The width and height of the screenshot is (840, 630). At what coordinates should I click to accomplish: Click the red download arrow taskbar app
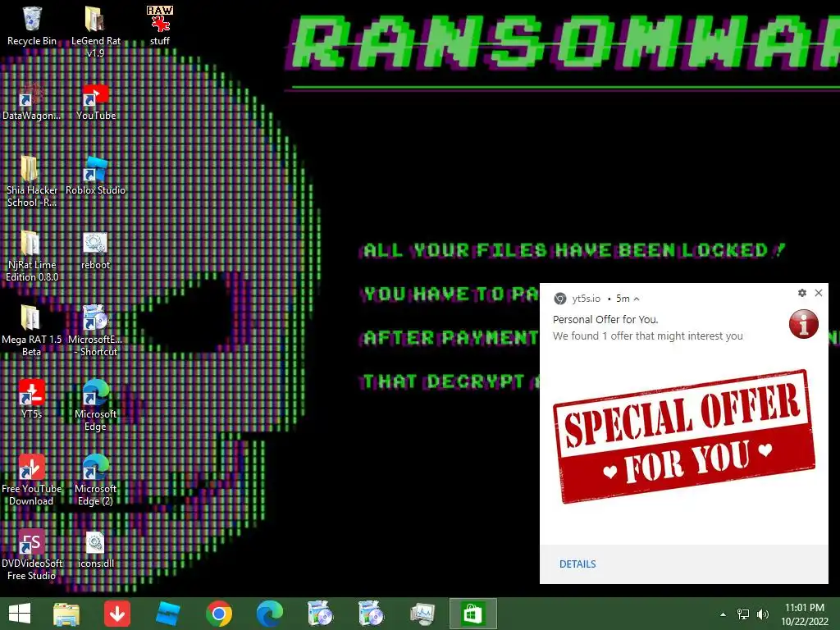pyautogui.click(x=116, y=614)
